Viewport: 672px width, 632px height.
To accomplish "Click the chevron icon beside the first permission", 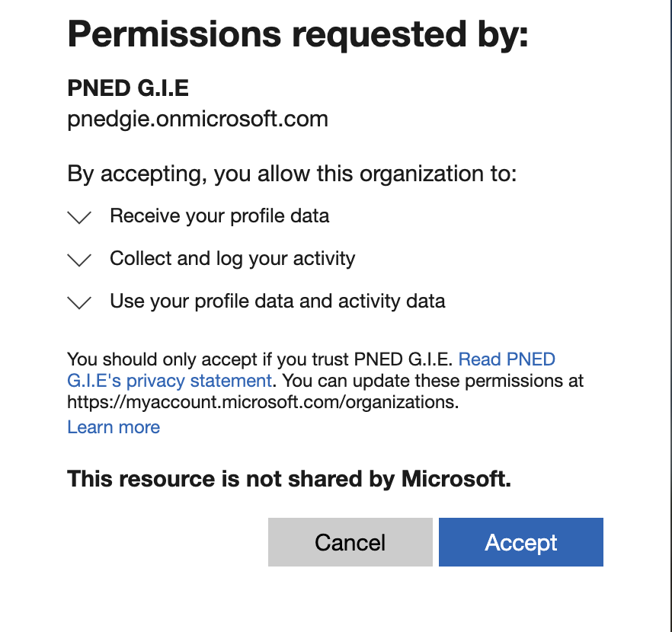I will (78, 218).
